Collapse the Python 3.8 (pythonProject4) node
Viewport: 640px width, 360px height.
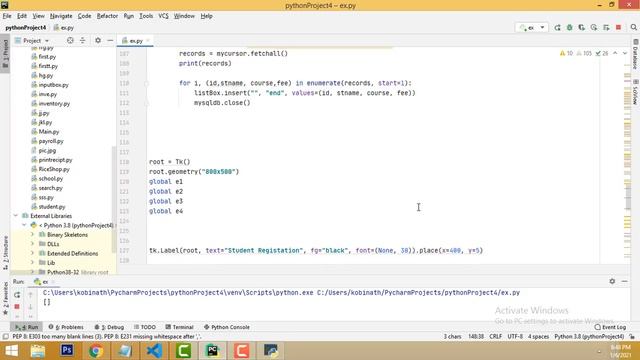tap(24, 225)
